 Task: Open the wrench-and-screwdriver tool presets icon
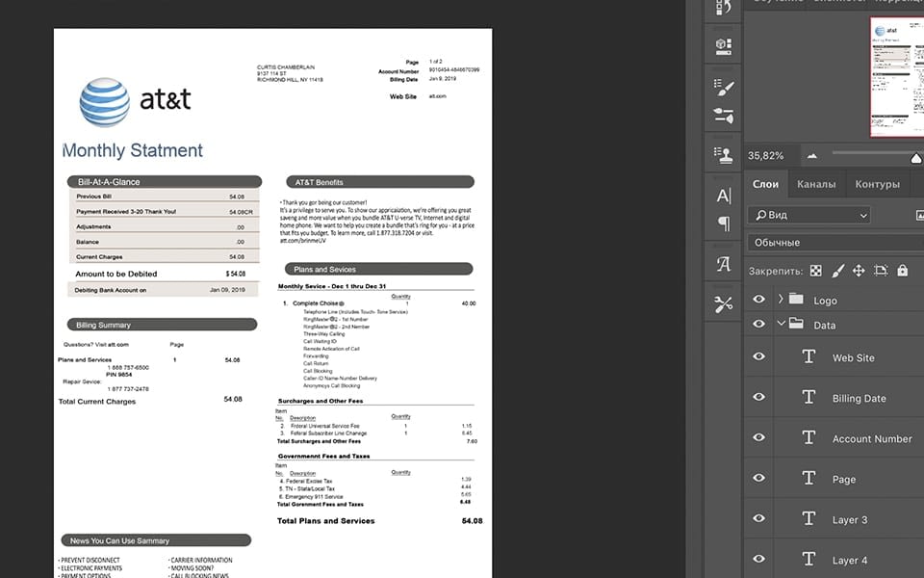pos(724,304)
